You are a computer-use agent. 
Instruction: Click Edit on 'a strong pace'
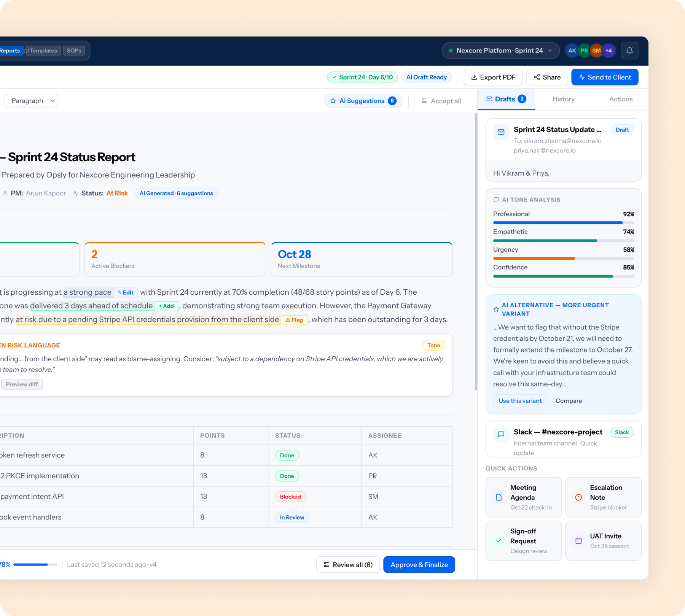coord(126,292)
